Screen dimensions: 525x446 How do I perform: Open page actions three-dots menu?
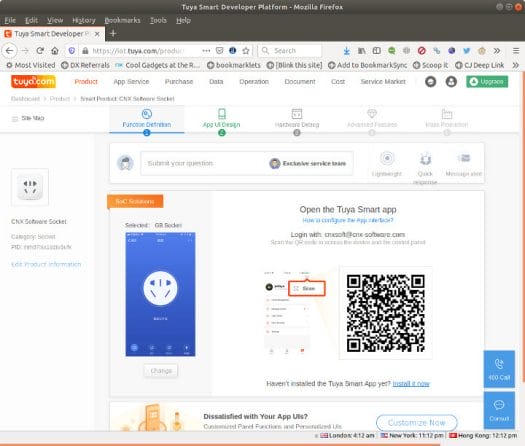click(206, 51)
